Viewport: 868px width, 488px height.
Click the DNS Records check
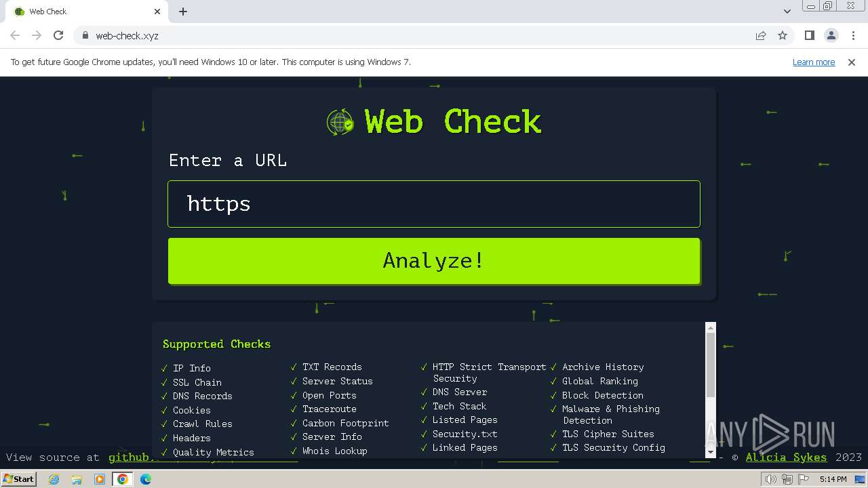203,396
